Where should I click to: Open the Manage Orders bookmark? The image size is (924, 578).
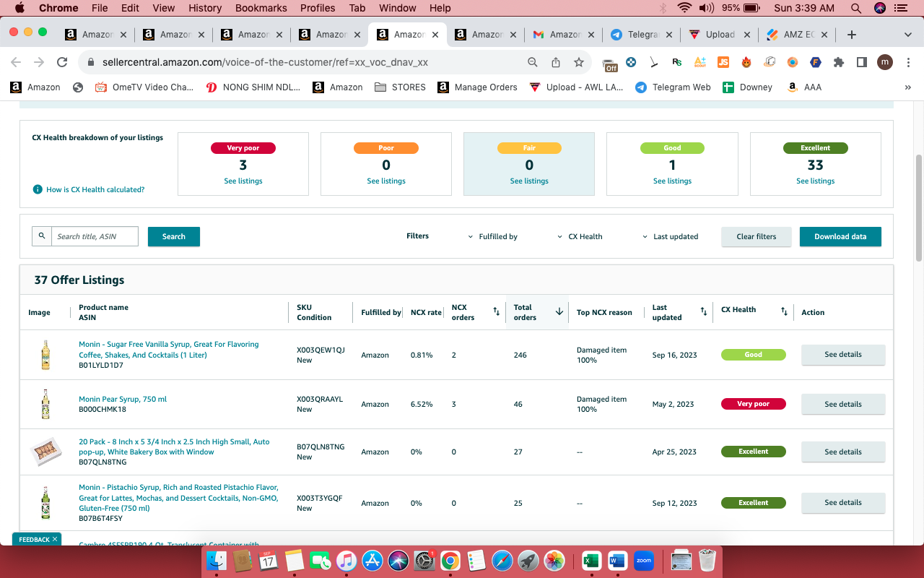point(478,87)
